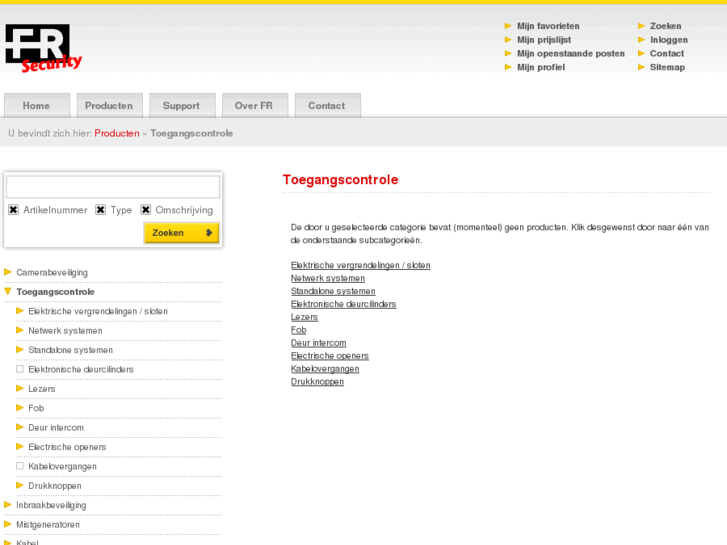727x545 pixels.
Task: Select Toegangscontrole category label in sidebar
Action: pos(56,292)
